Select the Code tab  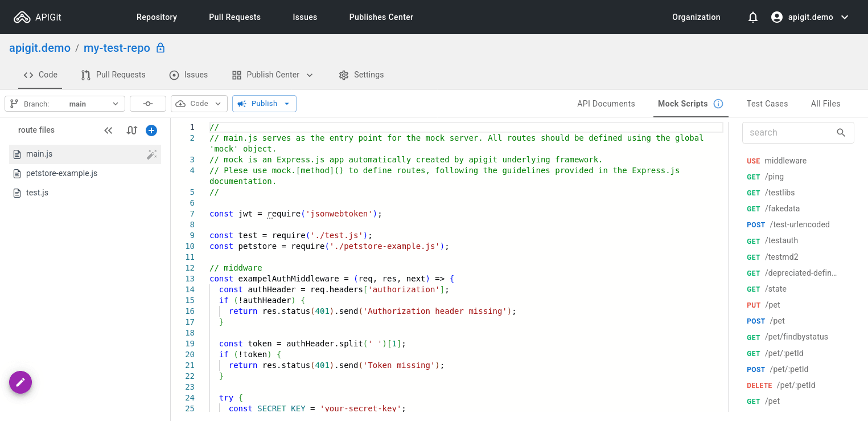point(40,75)
